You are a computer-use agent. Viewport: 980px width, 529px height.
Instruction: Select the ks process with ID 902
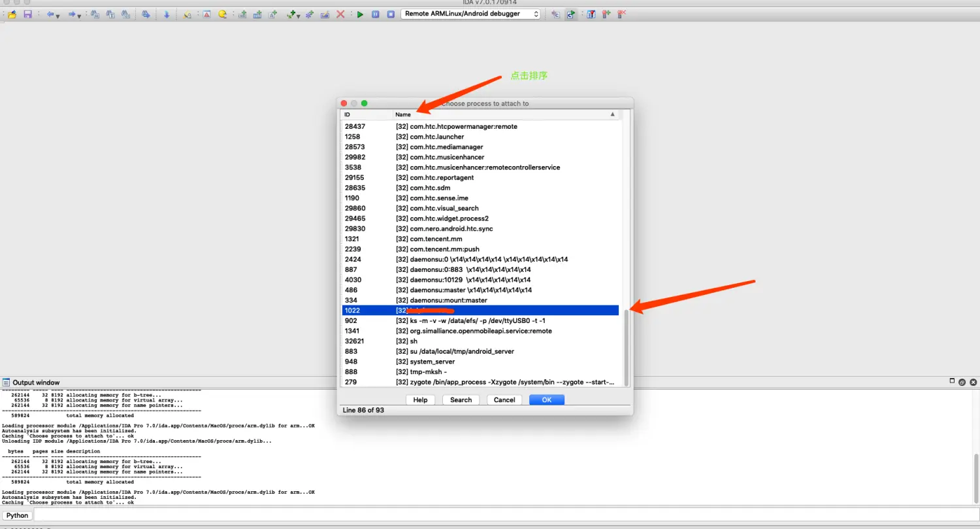pos(480,321)
